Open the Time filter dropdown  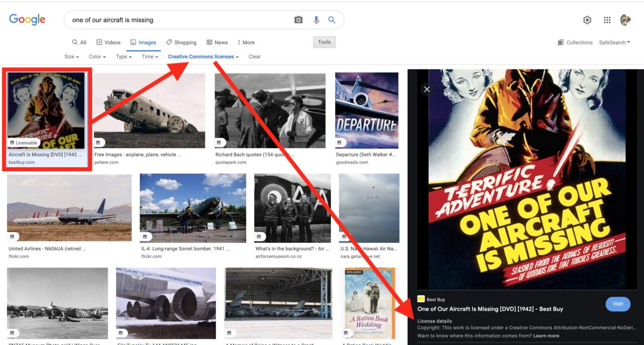(x=150, y=56)
